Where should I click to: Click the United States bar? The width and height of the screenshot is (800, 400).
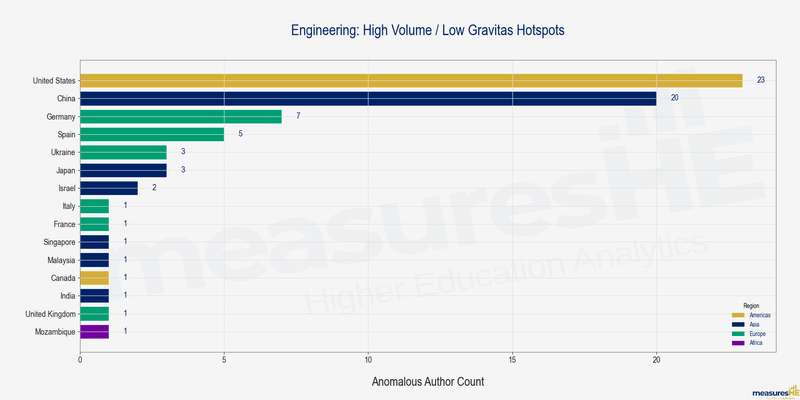tap(411, 80)
